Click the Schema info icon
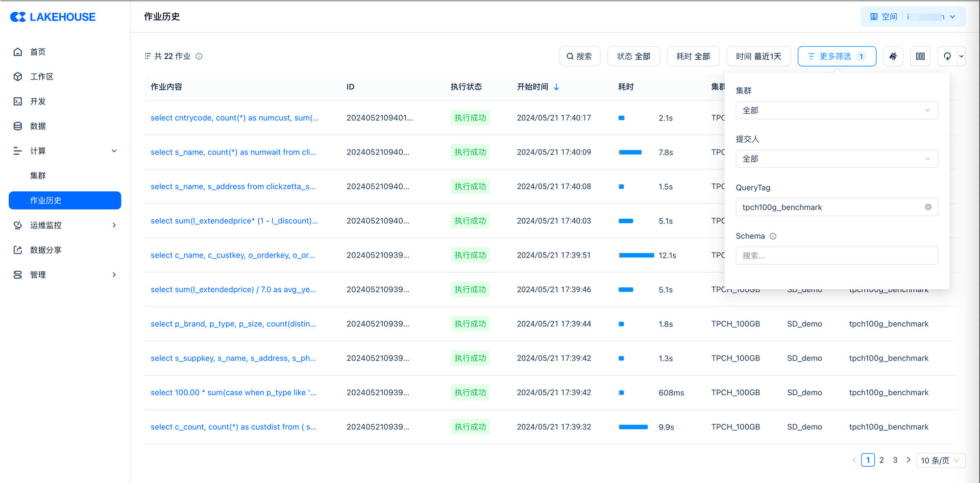This screenshot has width=980, height=483. (x=773, y=236)
